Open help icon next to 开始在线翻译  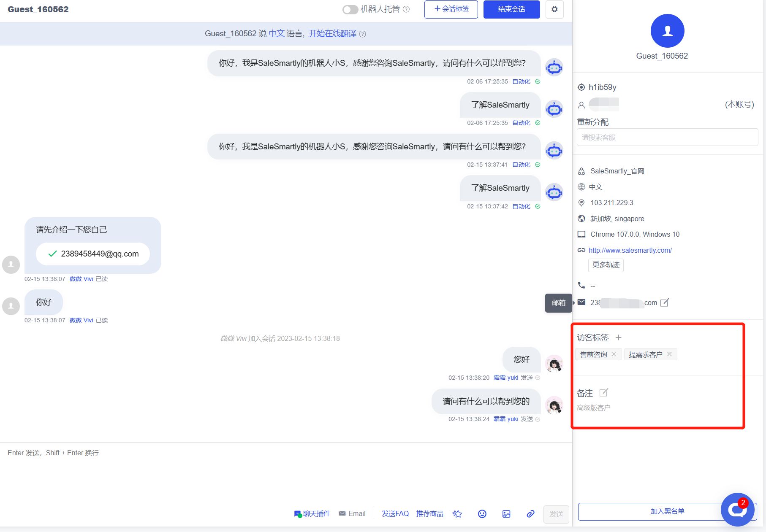click(x=362, y=34)
